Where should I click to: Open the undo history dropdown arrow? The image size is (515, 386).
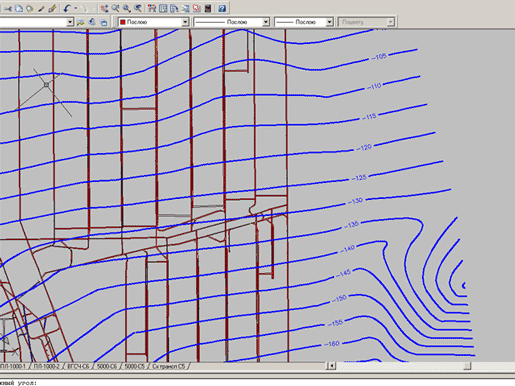coord(76,8)
